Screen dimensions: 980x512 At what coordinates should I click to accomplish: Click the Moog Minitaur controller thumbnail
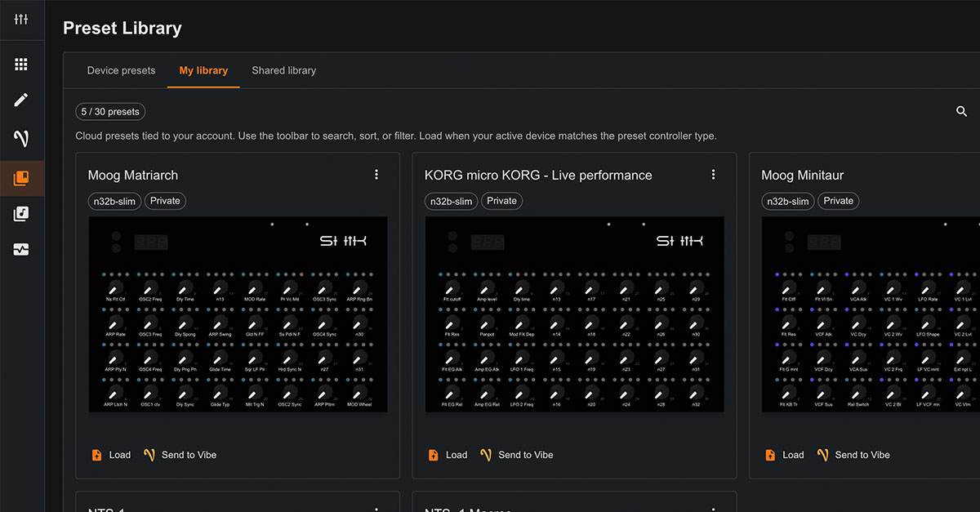(871, 314)
